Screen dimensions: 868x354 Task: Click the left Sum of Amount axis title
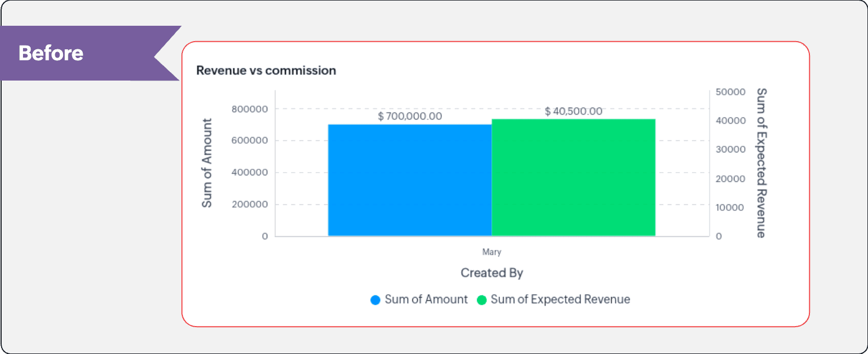tap(207, 163)
